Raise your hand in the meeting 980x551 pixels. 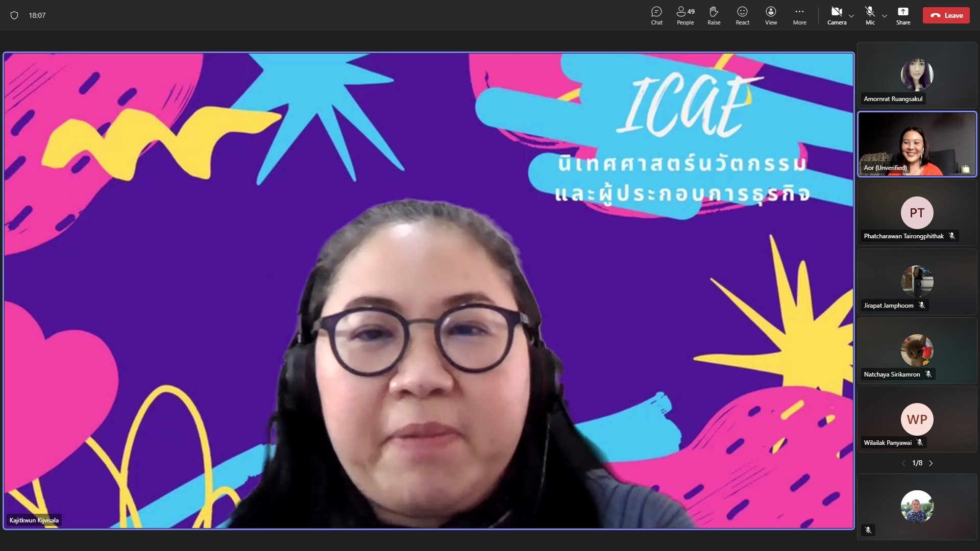pos(714,15)
